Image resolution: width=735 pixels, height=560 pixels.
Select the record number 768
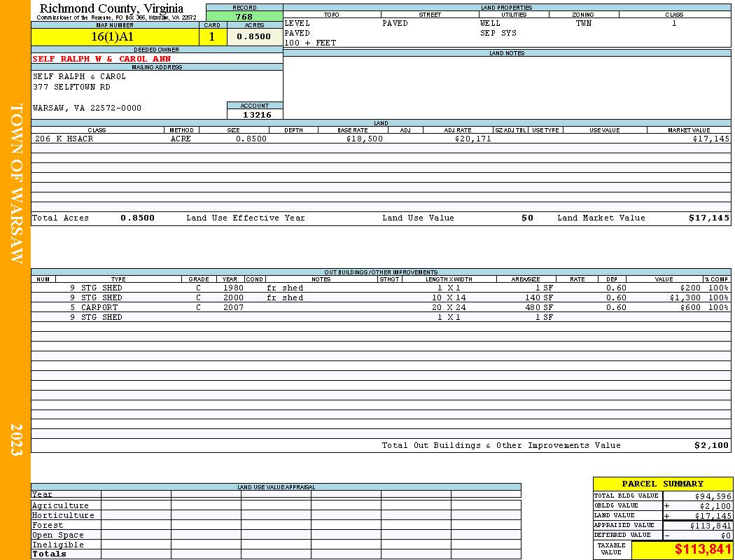point(244,17)
